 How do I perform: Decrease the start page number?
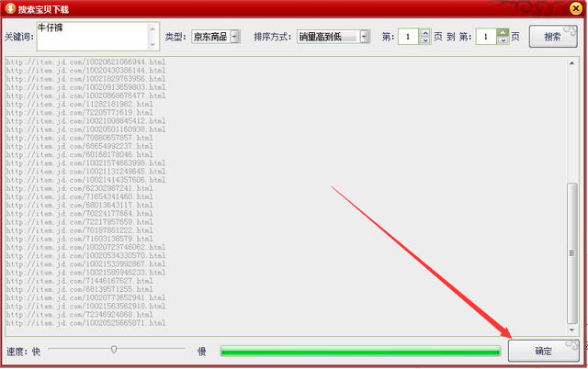(424, 40)
